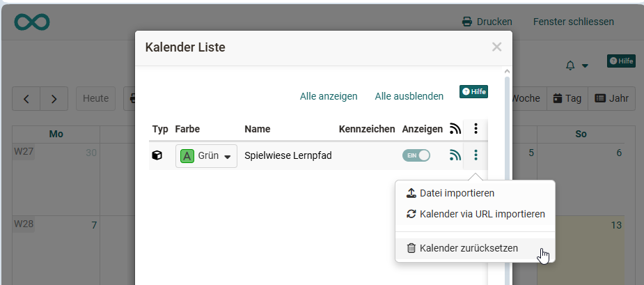Open three-dot menu for Spielwiese Lernpfad row
This screenshot has height=285, width=644.
pyautogui.click(x=476, y=155)
